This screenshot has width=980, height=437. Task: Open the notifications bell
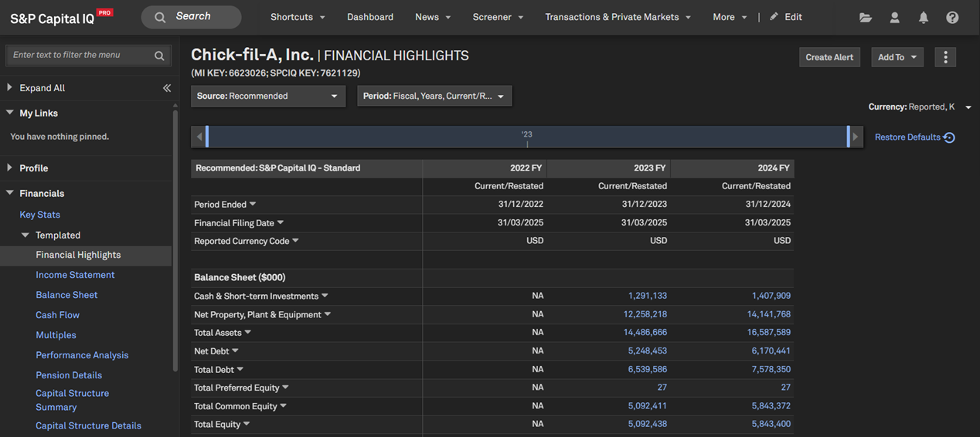[923, 17]
